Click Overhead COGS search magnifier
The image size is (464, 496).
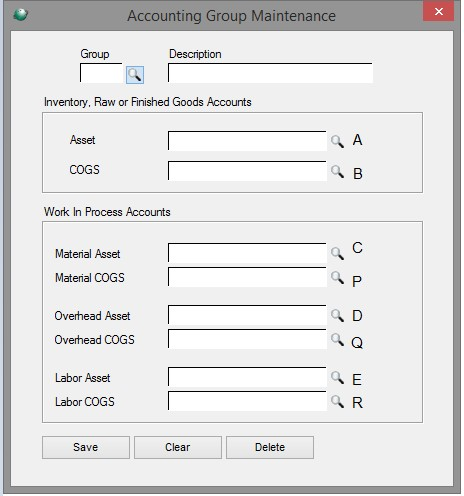pos(337,339)
